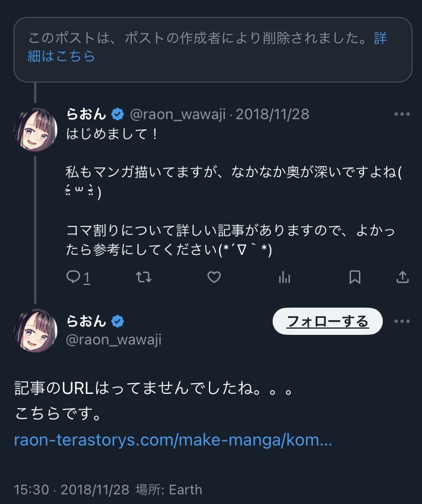
Task: Open the raon-terastorys.com article link
Action: click(173, 440)
